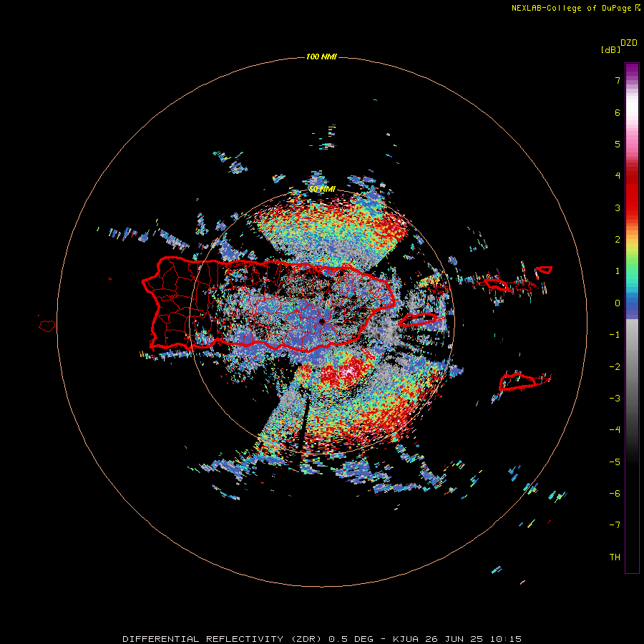Click the KJUA station identifier in caption
Viewport: 644px width, 644px height.
(406, 639)
